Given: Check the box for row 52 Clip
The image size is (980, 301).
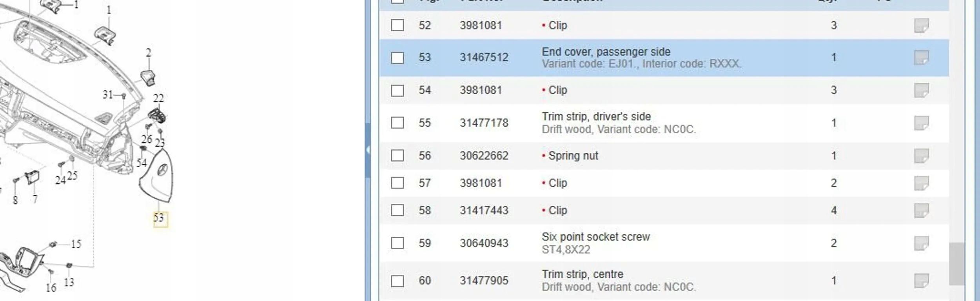Looking at the screenshot, I should click(x=397, y=25).
